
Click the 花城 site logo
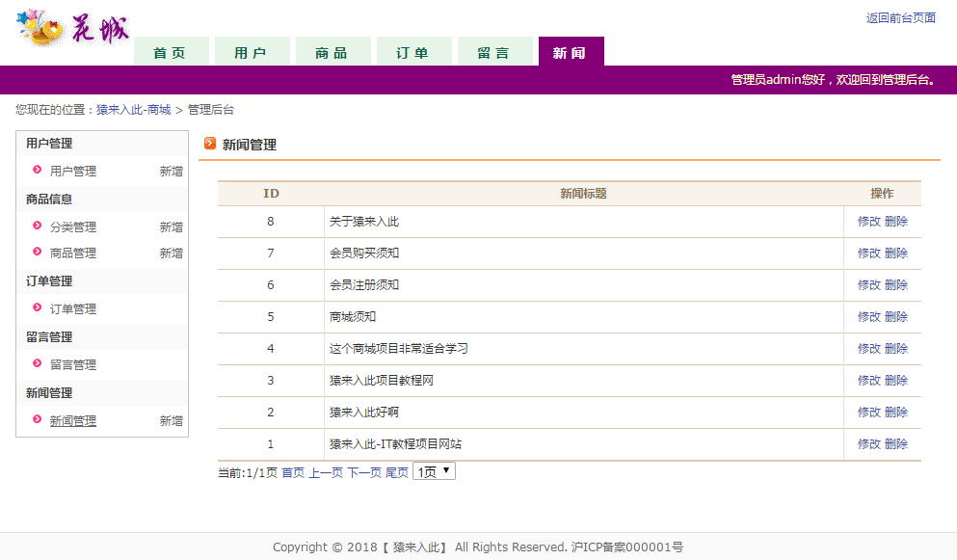tap(72, 28)
